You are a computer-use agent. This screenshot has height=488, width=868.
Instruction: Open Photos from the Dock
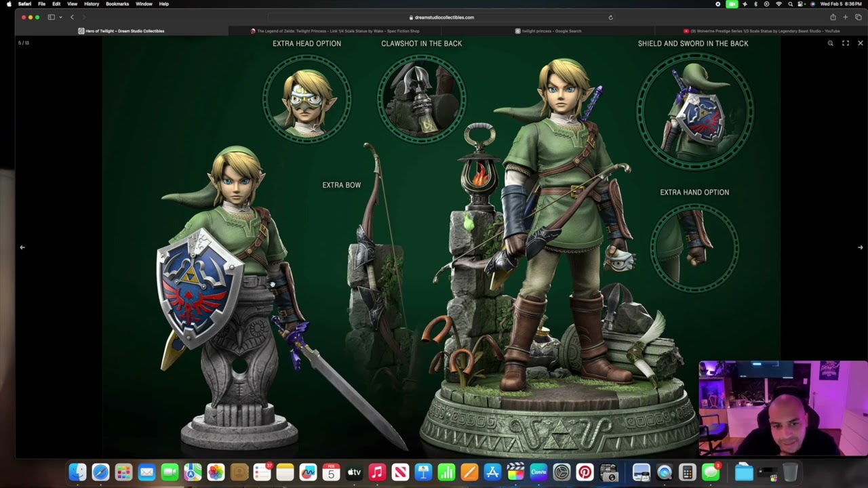tap(216, 472)
